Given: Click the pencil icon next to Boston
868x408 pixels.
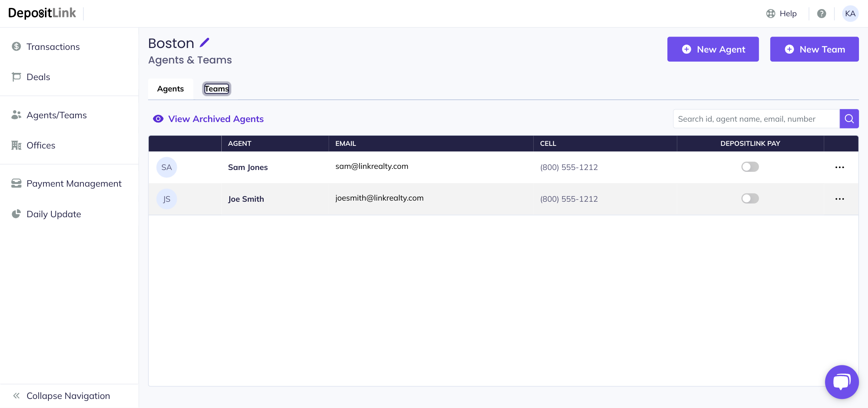Looking at the screenshot, I should 204,43.
